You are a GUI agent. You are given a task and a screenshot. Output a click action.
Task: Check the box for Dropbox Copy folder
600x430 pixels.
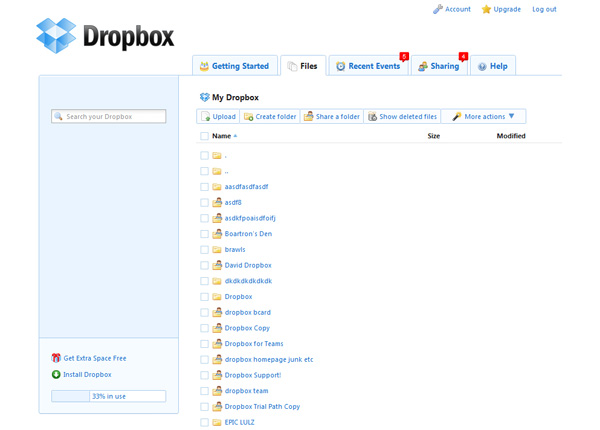pyautogui.click(x=204, y=328)
